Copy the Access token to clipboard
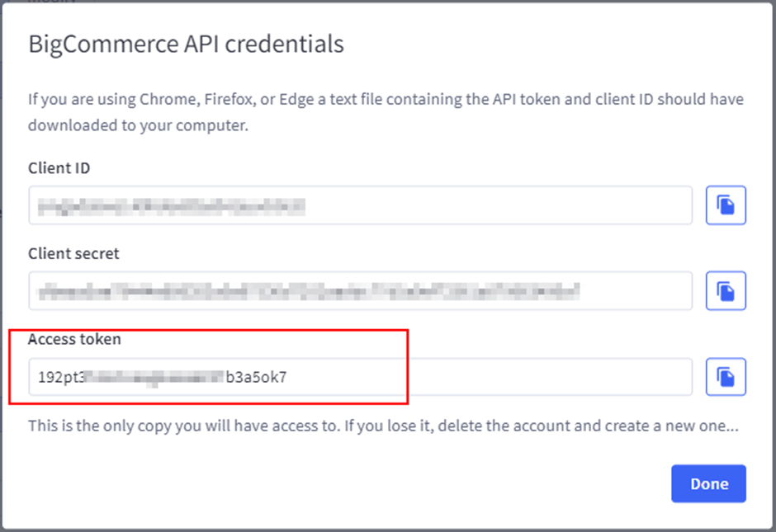Image resolution: width=776 pixels, height=532 pixels. click(726, 377)
